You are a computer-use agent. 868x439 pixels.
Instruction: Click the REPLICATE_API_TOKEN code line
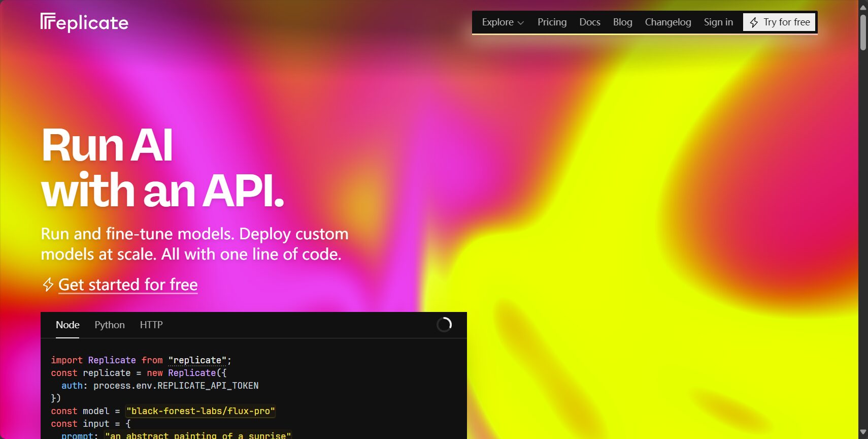[160, 386]
